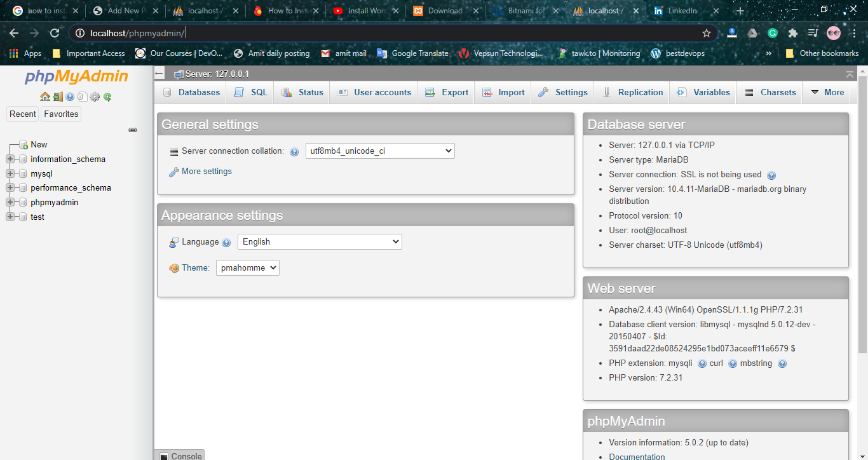Open the Status tab

(x=302, y=92)
